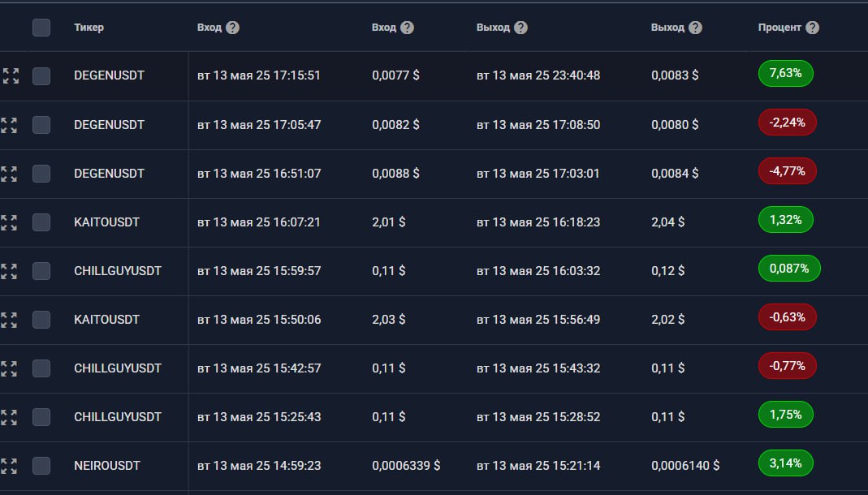The image size is (868, 495).
Task: Click the NEIROUSDT ticker name
Action: click(107, 466)
